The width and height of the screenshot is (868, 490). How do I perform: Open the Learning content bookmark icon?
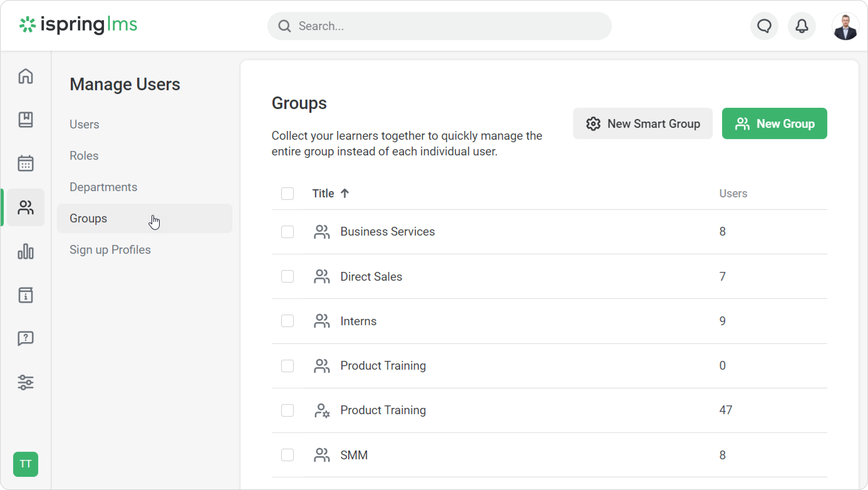pos(26,120)
